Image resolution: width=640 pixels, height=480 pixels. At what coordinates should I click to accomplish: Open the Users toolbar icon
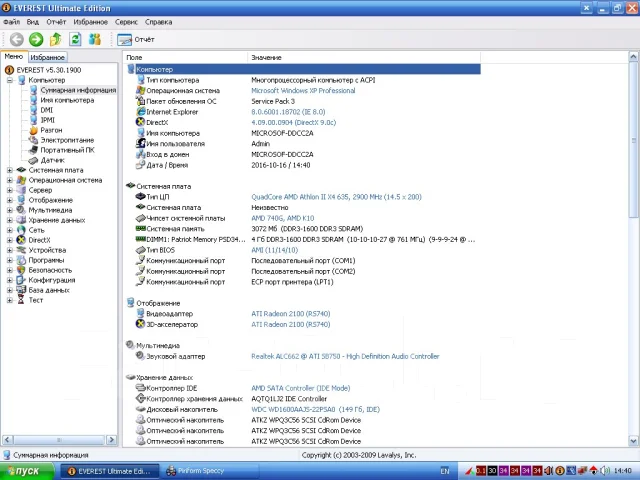tap(95, 40)
